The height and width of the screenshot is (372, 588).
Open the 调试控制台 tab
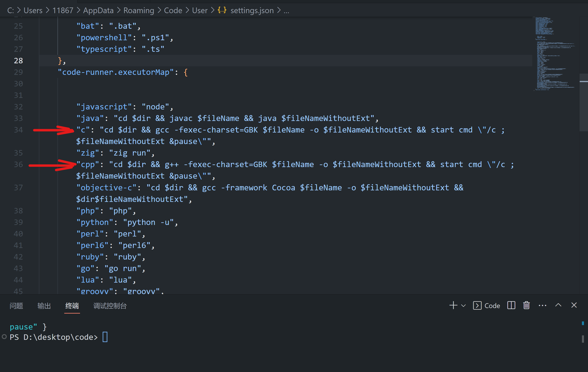(x=110, y=306)
